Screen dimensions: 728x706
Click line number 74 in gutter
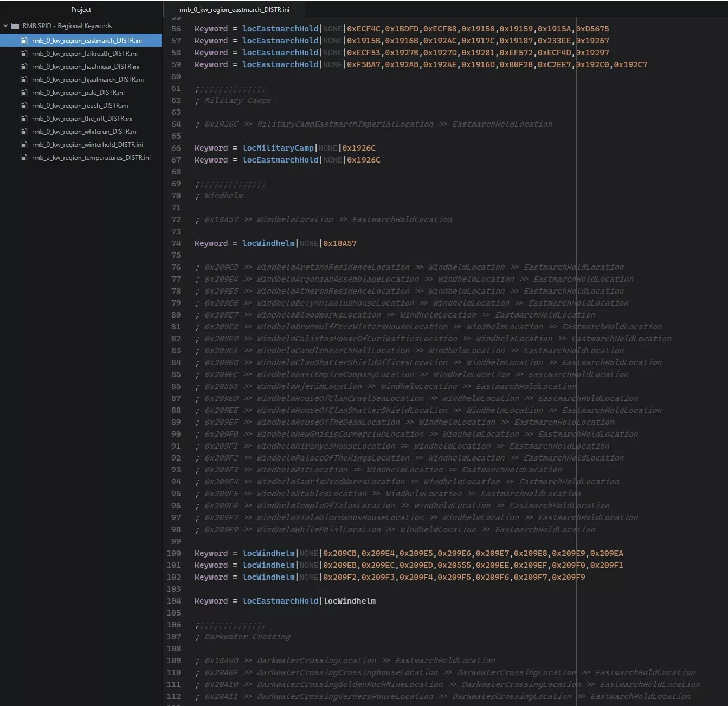(176, 243)
